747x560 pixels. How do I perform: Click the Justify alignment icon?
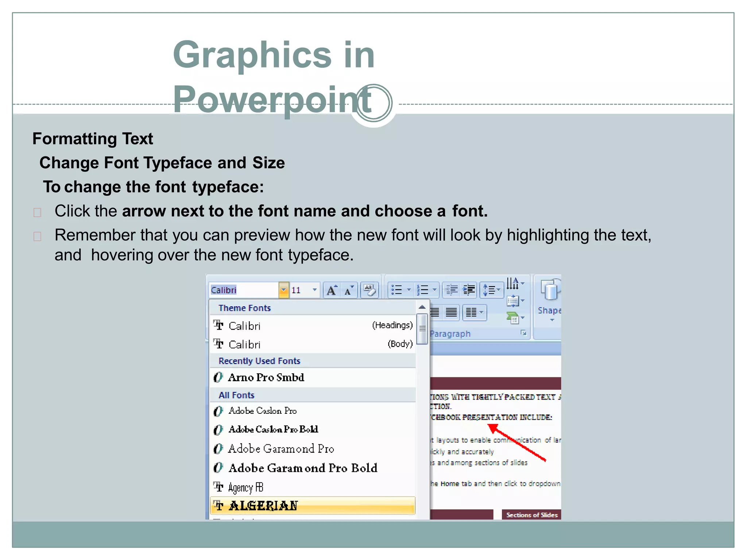pos(452,312)
